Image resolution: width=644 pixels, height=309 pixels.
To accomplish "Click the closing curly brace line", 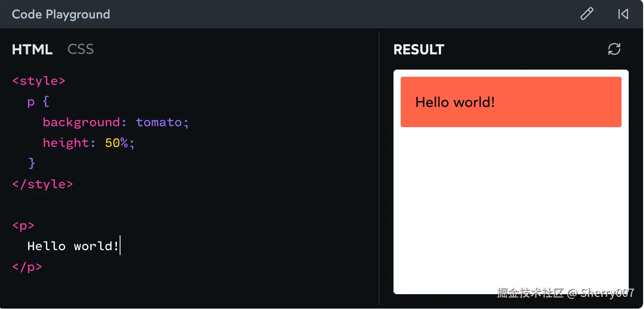I will tap(31, 163).
